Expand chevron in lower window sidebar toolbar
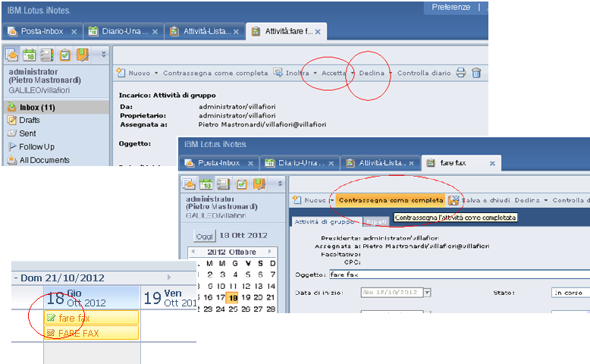Viewport: 590px width, 364px height. pos(280,184)
